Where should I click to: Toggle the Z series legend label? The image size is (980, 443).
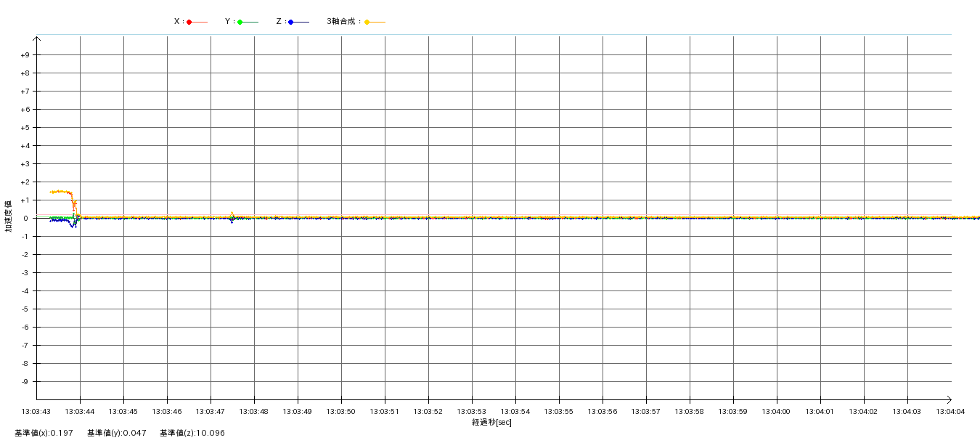279,22
